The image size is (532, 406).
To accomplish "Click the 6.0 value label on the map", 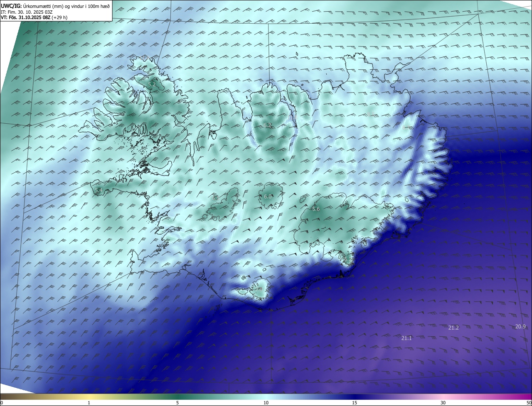I will click(x=268, y=196).
